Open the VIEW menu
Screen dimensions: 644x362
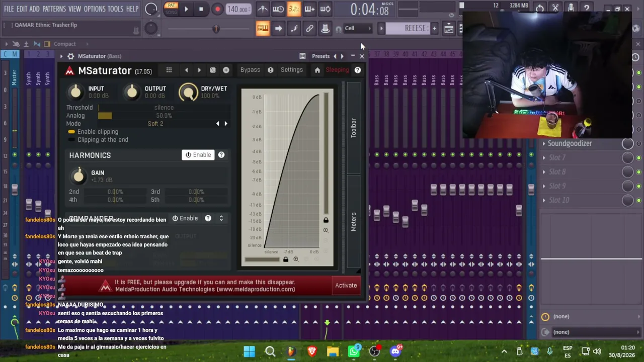[74, 9]
